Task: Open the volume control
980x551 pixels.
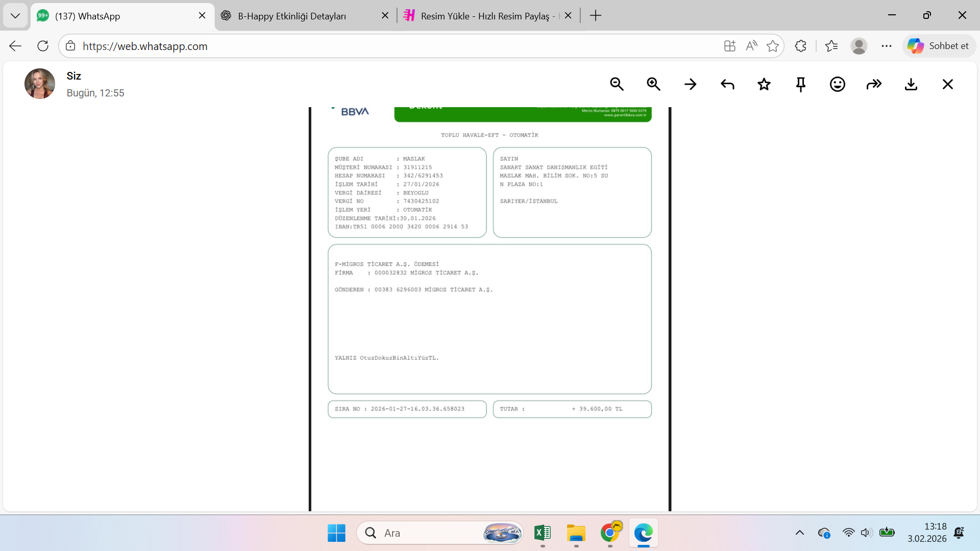Action: pos(866,533)
